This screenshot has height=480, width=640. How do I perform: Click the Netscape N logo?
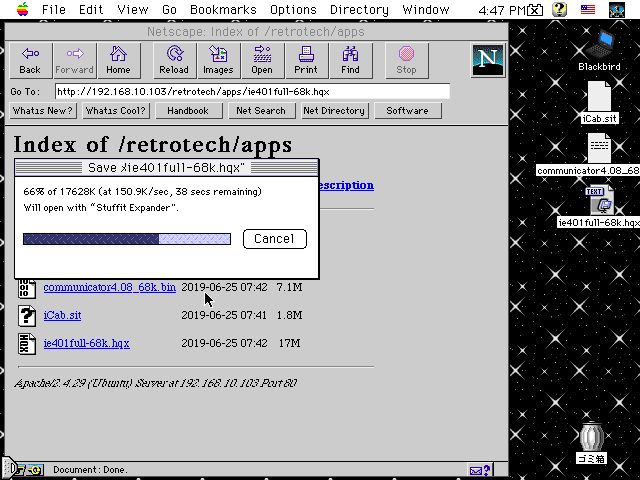488,60
